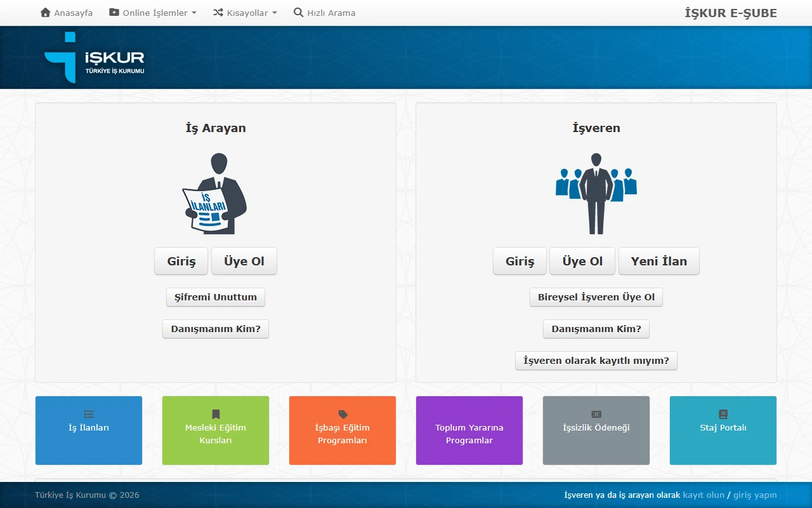Click Danışmanım Kim? under İşveren
This screenshot has height=508, width=812.
(x=596, y=329)
